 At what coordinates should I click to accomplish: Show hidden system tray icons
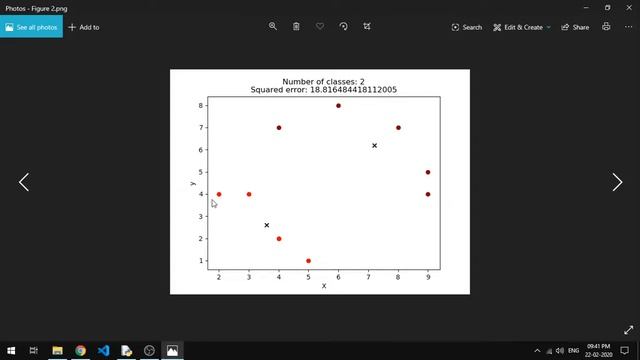[537, 351]
